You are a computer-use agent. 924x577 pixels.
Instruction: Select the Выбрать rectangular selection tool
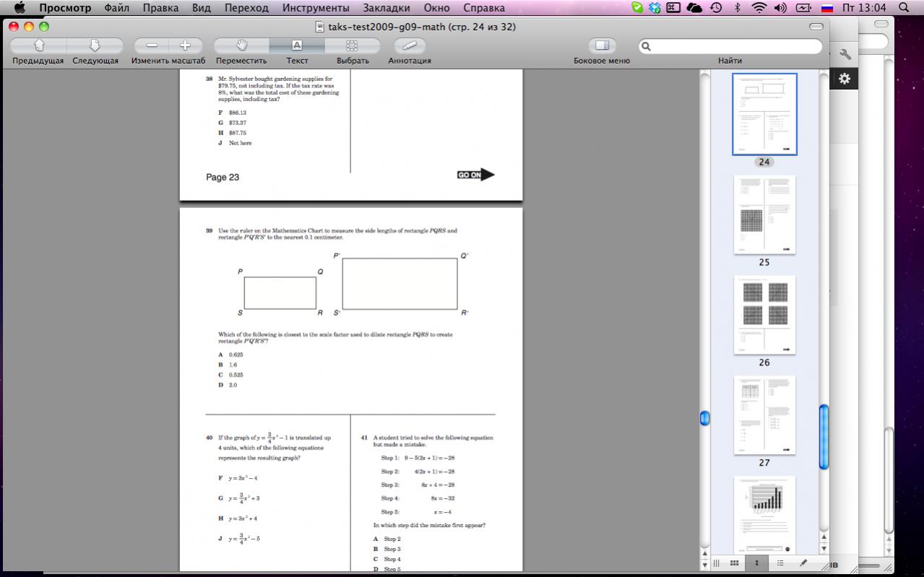[353, 45]
